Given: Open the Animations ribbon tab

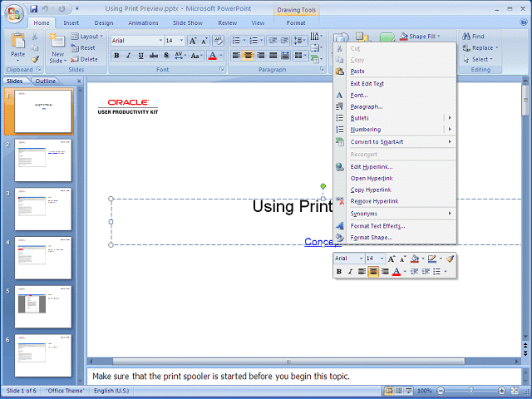Looking at the screenshot, I should click(x=143, y=22).
